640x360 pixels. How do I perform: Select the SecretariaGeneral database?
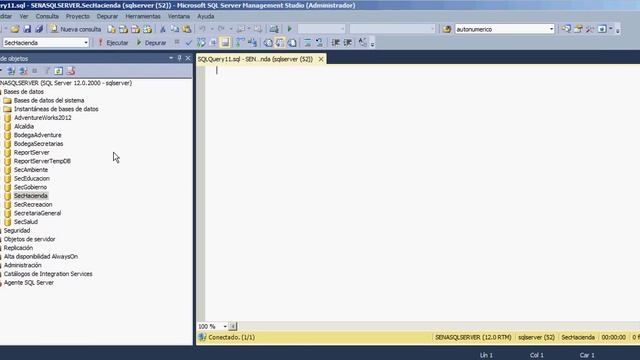pyautogui.click(x=37, y=213)
